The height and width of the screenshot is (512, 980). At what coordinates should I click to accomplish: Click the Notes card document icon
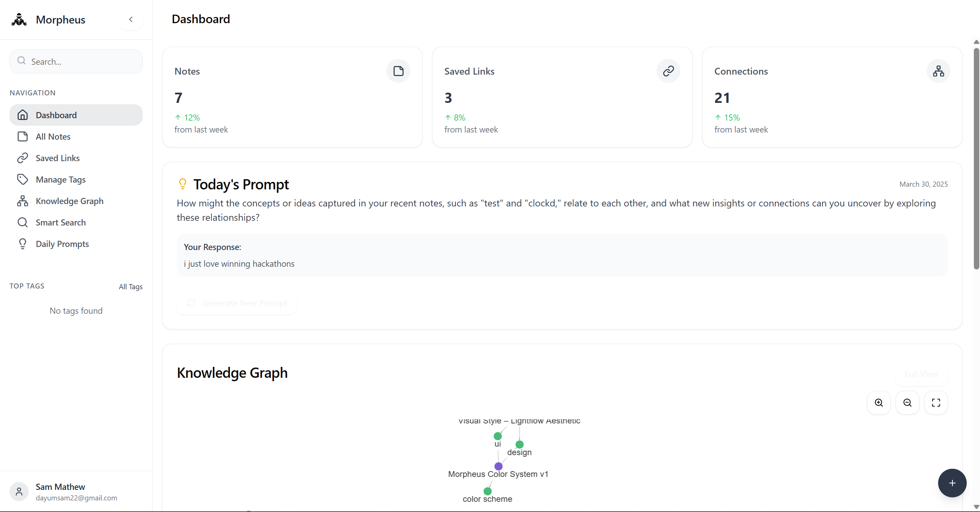click(x=398, y=71)
